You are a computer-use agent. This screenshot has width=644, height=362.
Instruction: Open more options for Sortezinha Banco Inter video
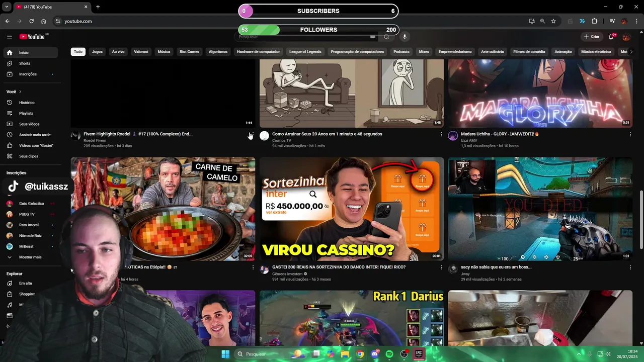click(x=442, y=267)
